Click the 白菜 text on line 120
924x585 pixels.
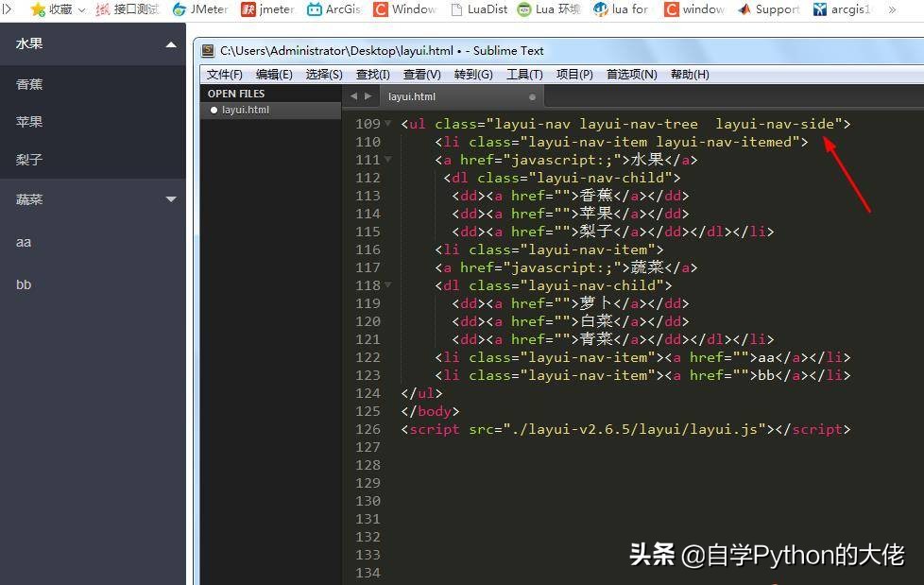point(596,321)
